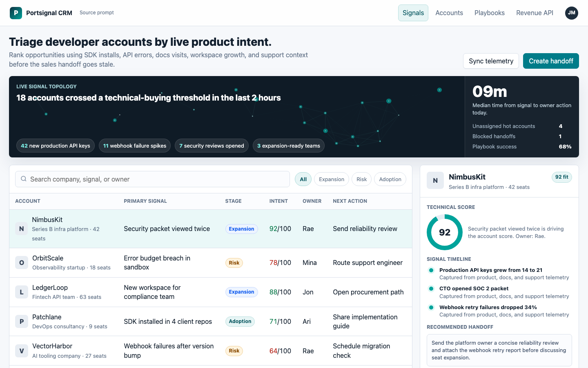The width and height of the screenshot is (588, 368).
Task: Click timeline dot for Webhook retry failures
Action: [431, 307]
